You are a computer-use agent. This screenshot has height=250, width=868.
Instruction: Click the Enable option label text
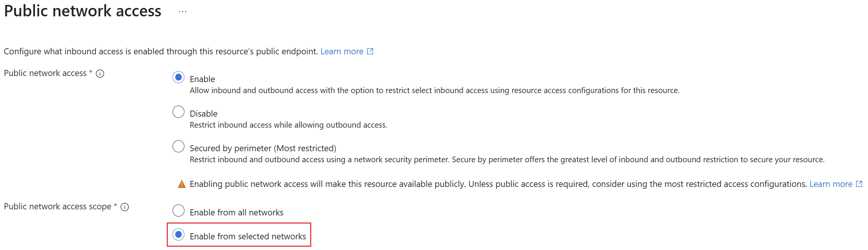pos(202,79)
